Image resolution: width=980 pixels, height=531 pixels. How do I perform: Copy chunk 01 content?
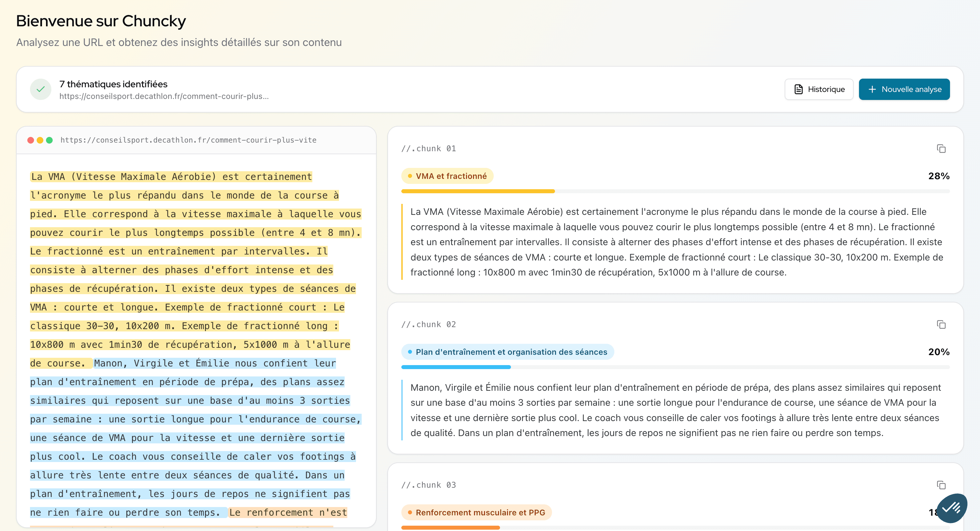(941, 149)
